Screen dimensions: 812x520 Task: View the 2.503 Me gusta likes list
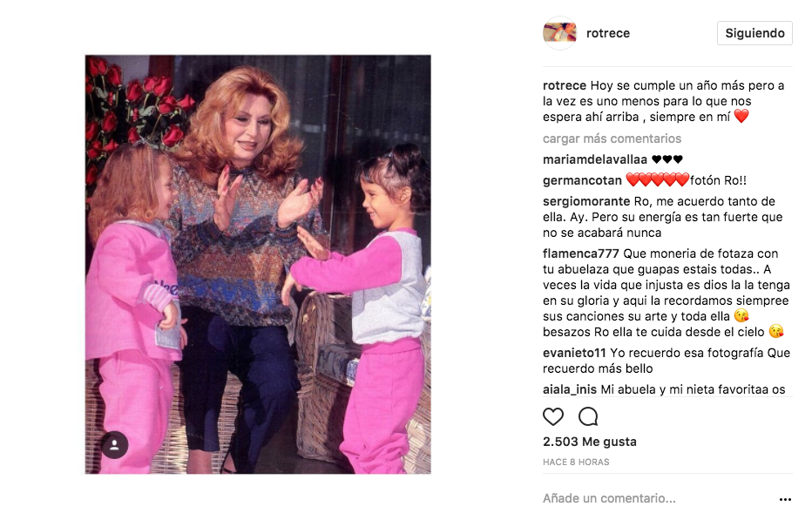589,442
